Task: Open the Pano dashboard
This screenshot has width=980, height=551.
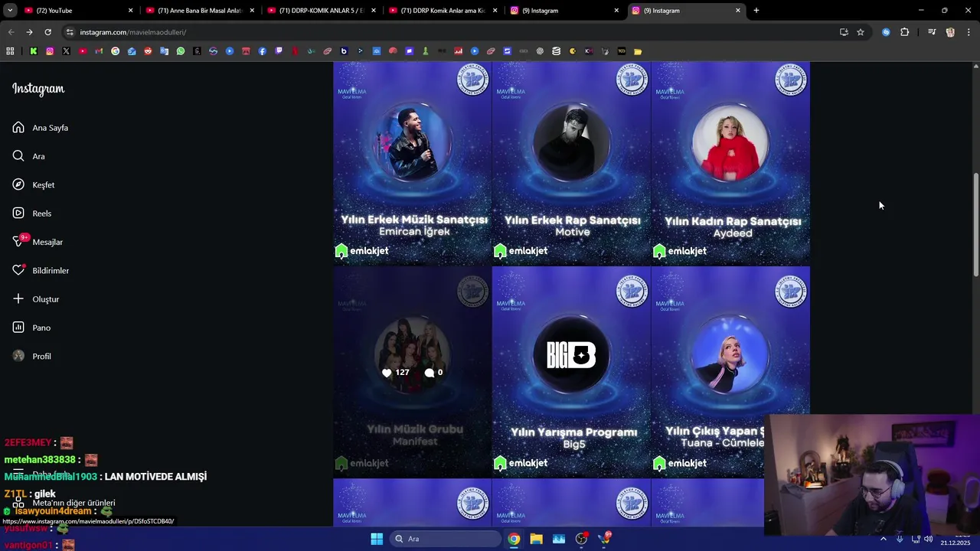Action: (x=31, y=328)
